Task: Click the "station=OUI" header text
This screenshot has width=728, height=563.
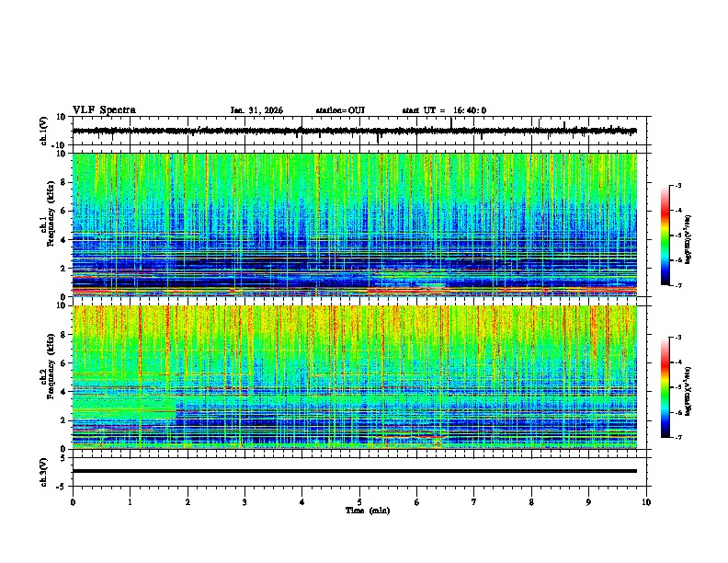Action: [x=340, y=110]
